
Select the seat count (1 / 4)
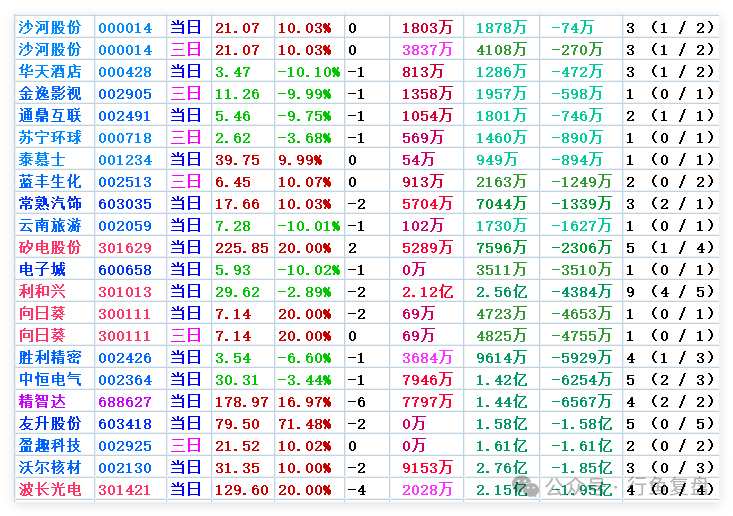[x=682, y=247]
